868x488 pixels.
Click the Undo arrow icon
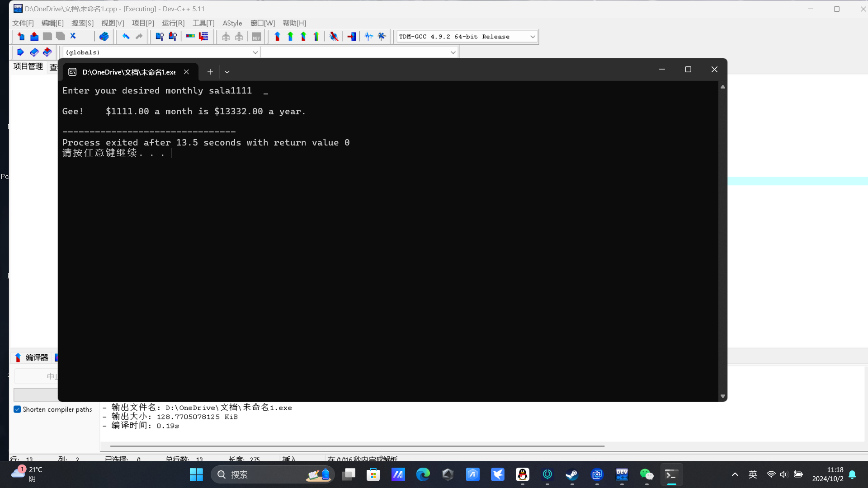point(126,37)
